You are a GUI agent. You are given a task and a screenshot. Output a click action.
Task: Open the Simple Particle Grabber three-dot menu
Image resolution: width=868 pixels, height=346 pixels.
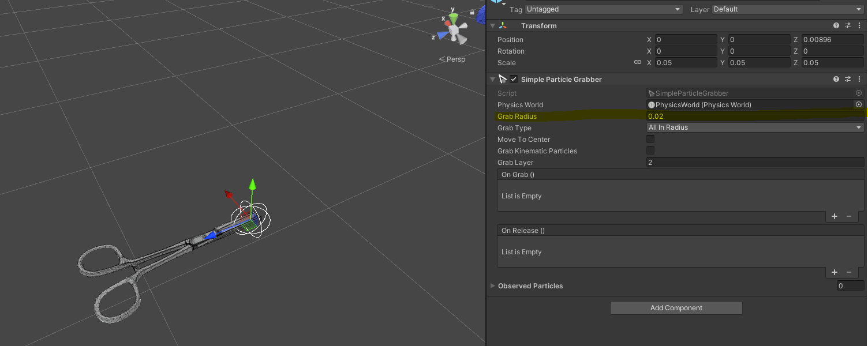[859, 80]
